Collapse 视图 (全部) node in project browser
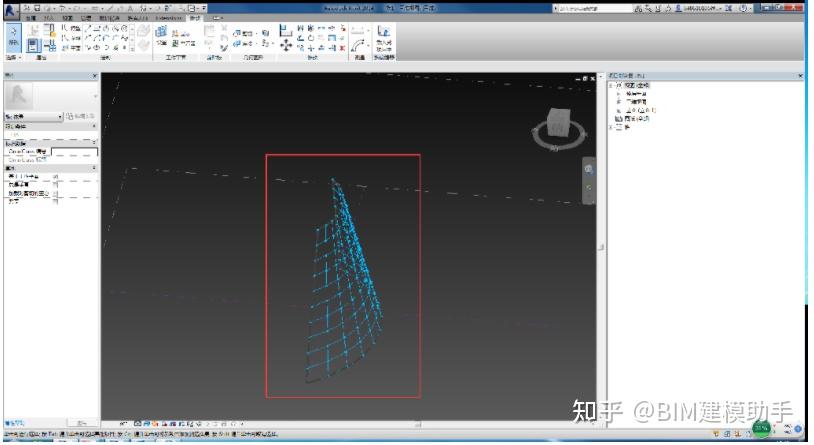Viewport: 814px width, 445px height. coord(612,85)
